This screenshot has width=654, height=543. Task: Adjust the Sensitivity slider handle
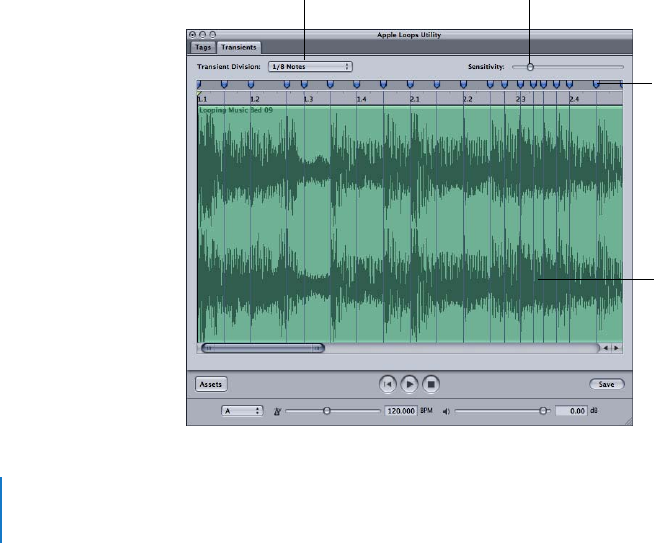coord(530,67)
